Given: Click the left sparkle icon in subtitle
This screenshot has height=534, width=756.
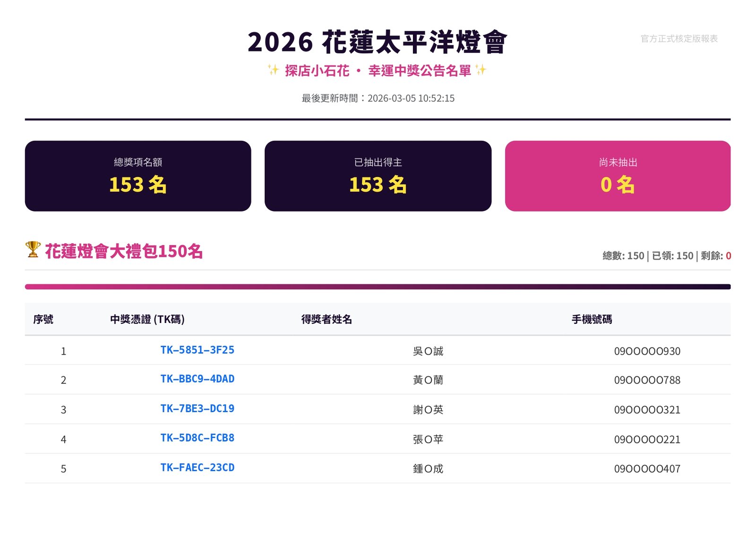Looking at the screenshot, I should tap(273, 70).
